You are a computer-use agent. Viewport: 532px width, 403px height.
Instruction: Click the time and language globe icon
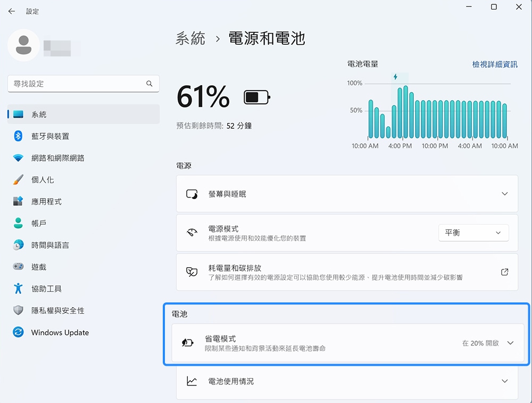[18, 245]
